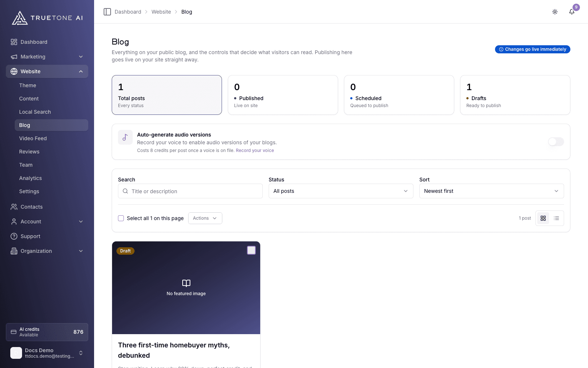The width and height of the screenshot is (588, 368).
Task: Click the Account person icon
Action: (x=14, y=222)
